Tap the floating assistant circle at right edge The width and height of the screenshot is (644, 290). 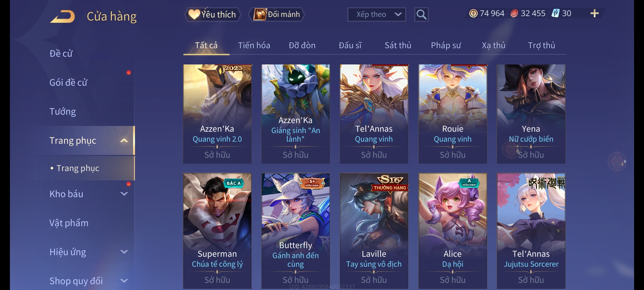click(x=617, y=161)
